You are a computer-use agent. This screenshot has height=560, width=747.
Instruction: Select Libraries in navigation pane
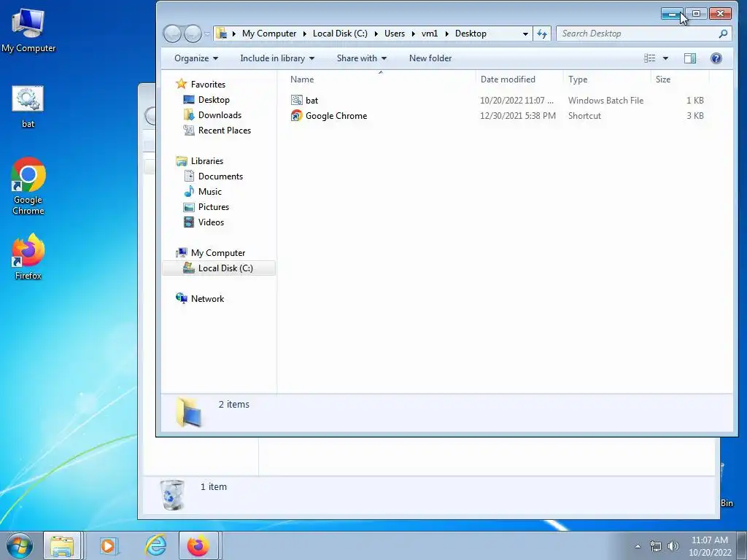coord(206,161)
